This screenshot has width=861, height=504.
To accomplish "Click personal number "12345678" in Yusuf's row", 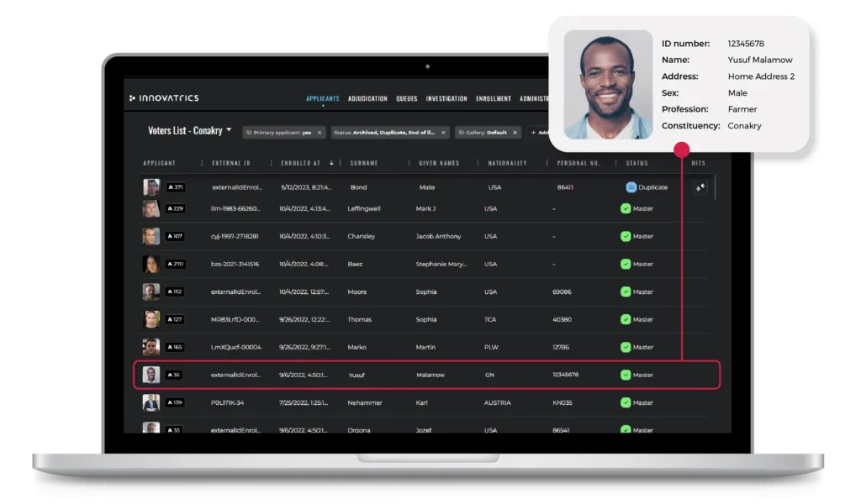I will (565, 375).
